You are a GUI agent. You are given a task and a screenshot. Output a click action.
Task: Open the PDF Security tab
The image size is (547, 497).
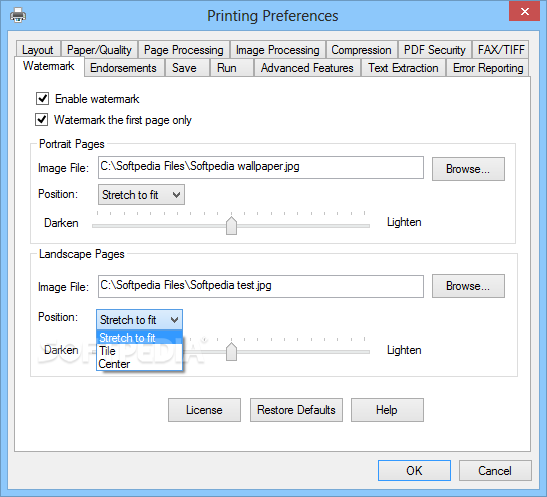pos(435,50)
